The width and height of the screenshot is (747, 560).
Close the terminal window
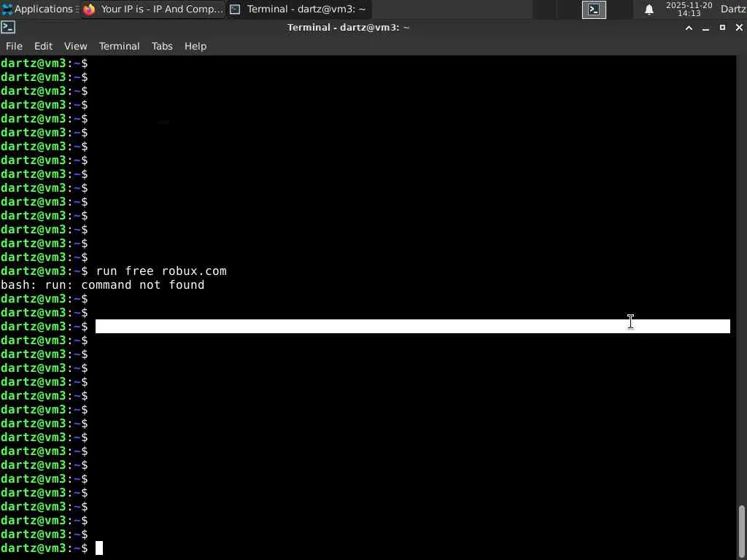[x=739, y=28]
